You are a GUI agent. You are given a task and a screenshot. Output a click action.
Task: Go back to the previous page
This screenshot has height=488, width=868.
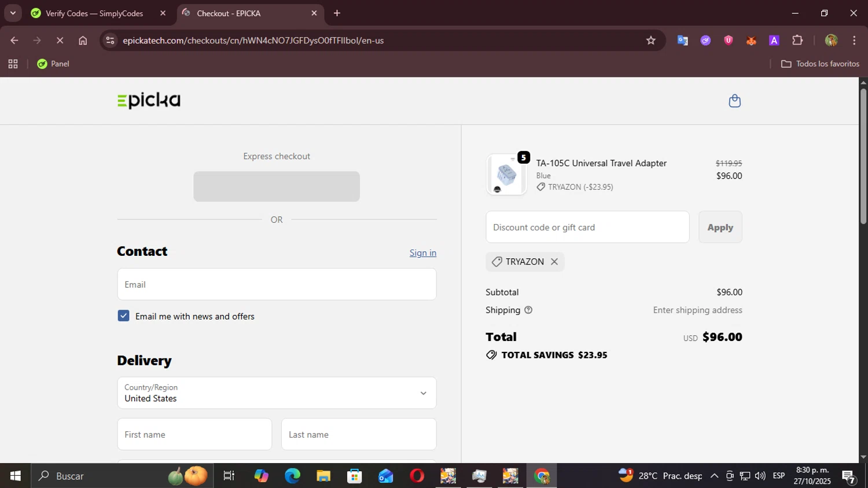14,41
